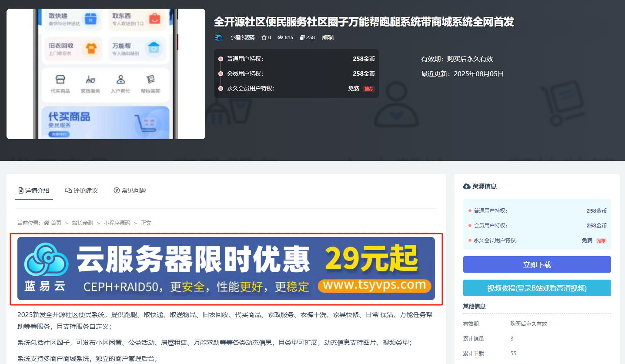Open the 常见问题 tab

pos(130,190)
